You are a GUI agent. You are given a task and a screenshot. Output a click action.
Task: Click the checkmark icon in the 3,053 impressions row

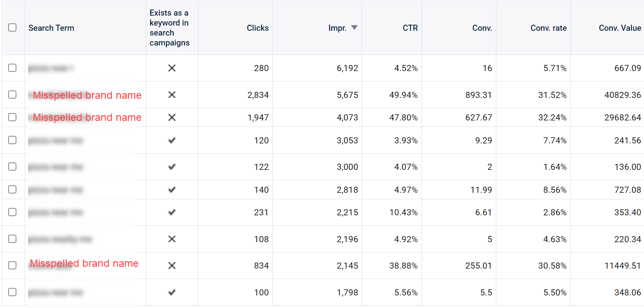coord(172,140)
